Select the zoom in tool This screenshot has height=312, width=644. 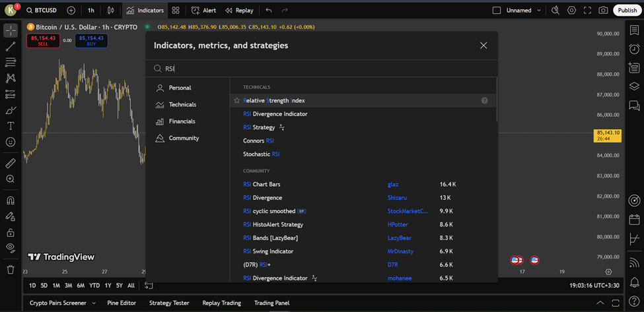tap(11, 179)
